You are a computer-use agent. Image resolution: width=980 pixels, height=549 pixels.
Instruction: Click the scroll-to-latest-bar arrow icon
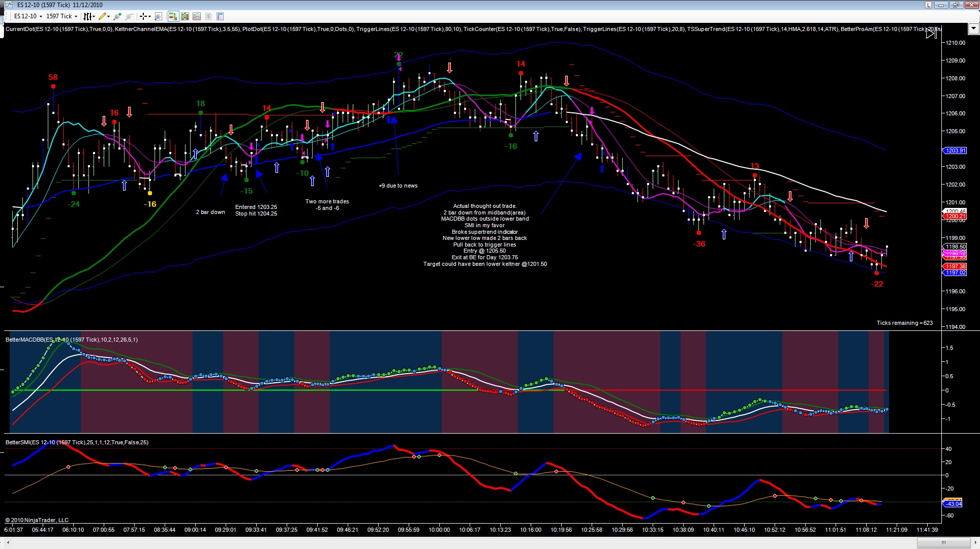[x=931, y=34]
